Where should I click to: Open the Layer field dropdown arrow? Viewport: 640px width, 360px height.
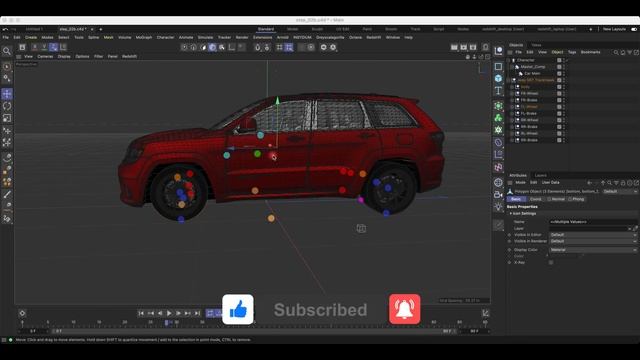click(629, 229)
